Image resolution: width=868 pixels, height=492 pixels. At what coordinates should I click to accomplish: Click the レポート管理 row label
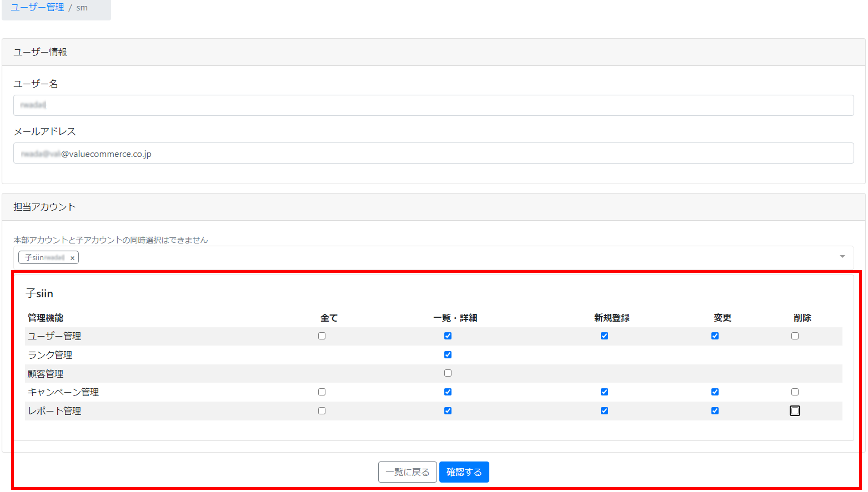[x=54, y=411]
